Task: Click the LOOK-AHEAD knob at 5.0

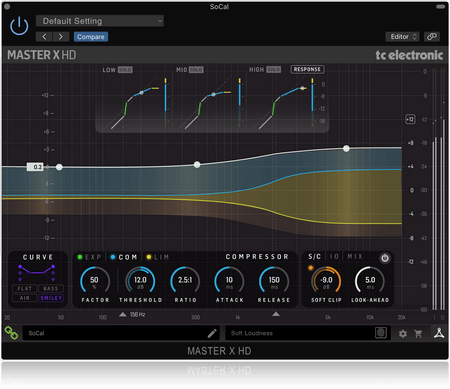Action: (370, 281)
